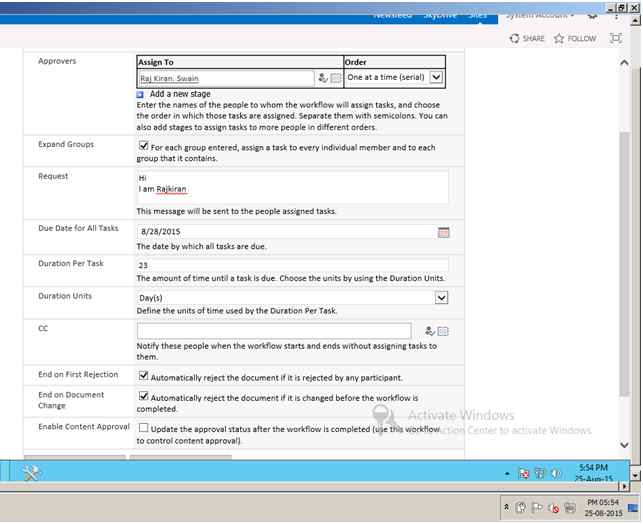Click the Expand Groups label
This screenshot has height=524, width=643.
click(x=66, y=144)
